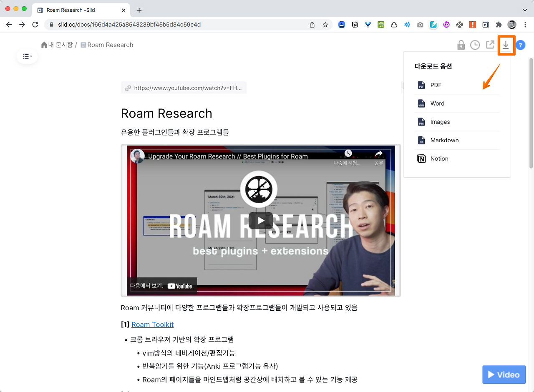This screenshot has width=534, height=392.
Task: Click the share page icon in address bar
Action: 312,25
